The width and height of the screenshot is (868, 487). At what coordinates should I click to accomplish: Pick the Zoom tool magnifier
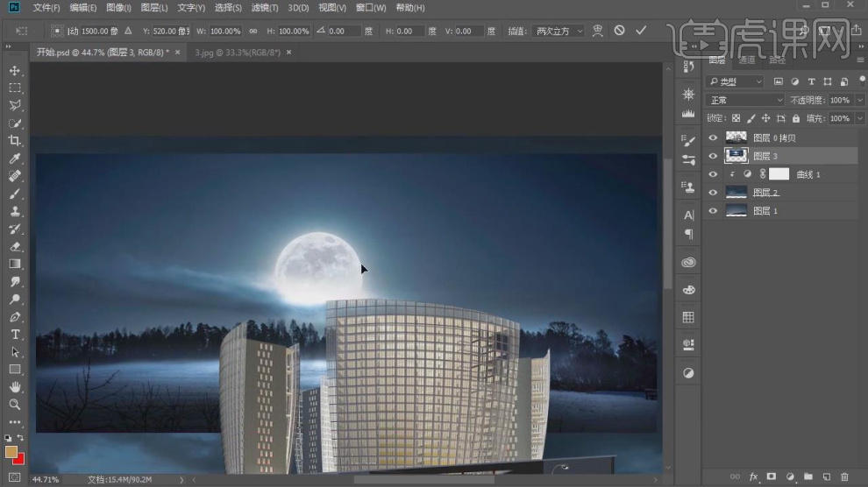15,405
